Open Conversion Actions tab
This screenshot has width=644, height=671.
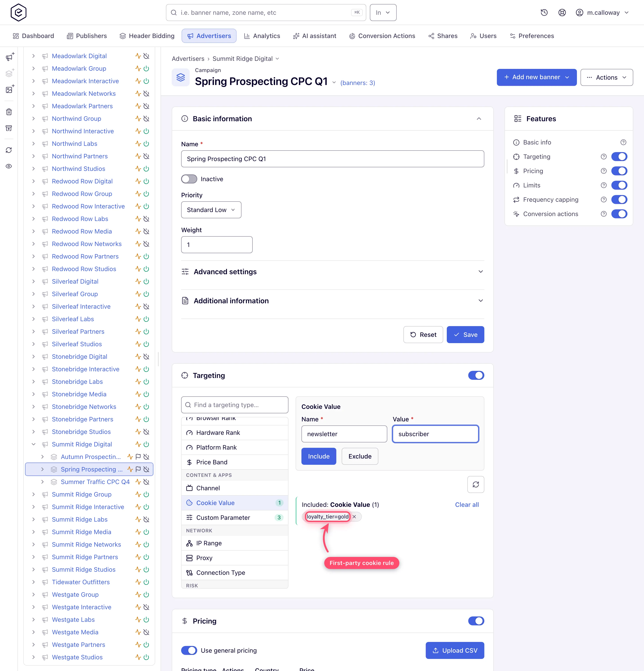tap(382, 36)
